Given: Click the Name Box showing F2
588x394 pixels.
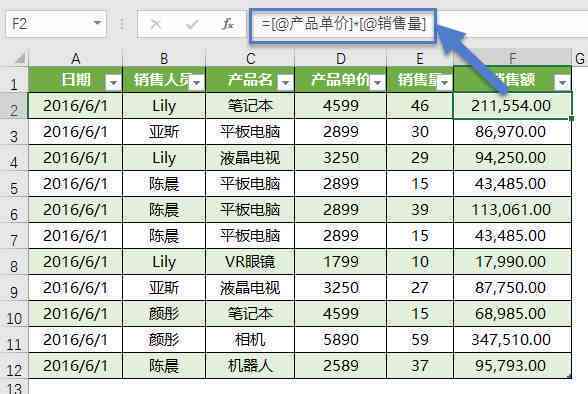Looking at the screenshot, I should [x=56, y=24].
